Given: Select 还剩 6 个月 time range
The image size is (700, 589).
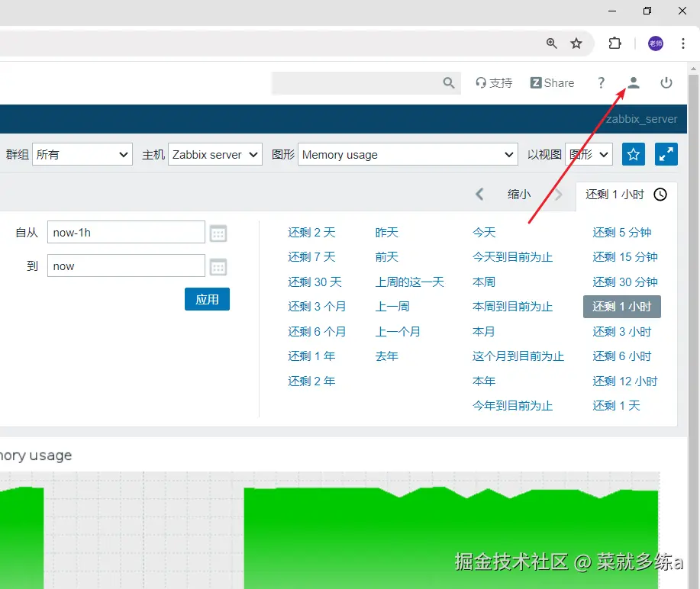Looking at the screenshot, I should [317, 332].
